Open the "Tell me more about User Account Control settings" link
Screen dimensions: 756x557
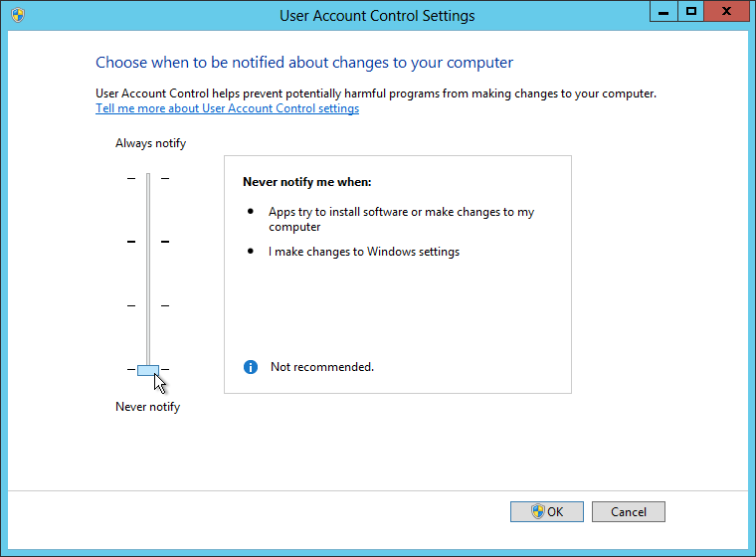(x=227, y=108)
